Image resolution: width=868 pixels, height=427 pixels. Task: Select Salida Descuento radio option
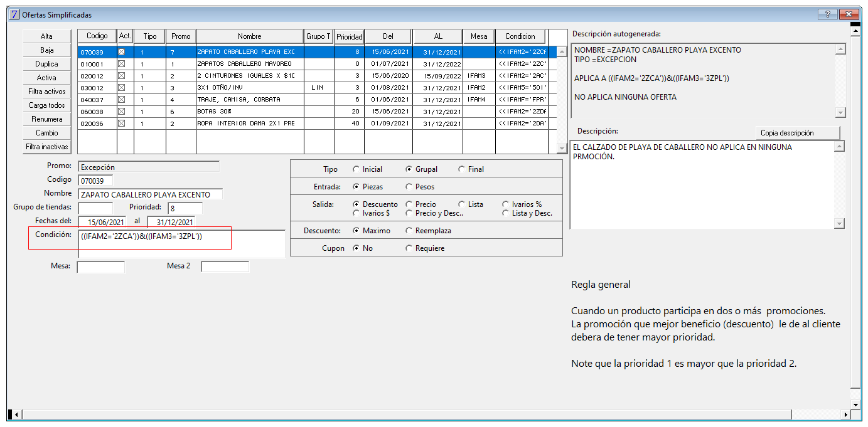tap(375, 204)
